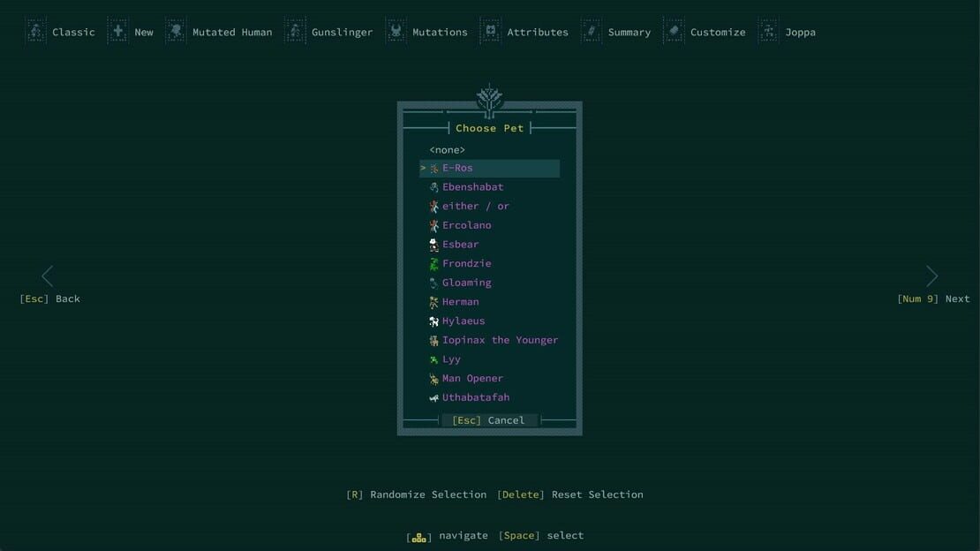Click the Classic game mode icon
The image size is (980, 551).
[36, 31]
